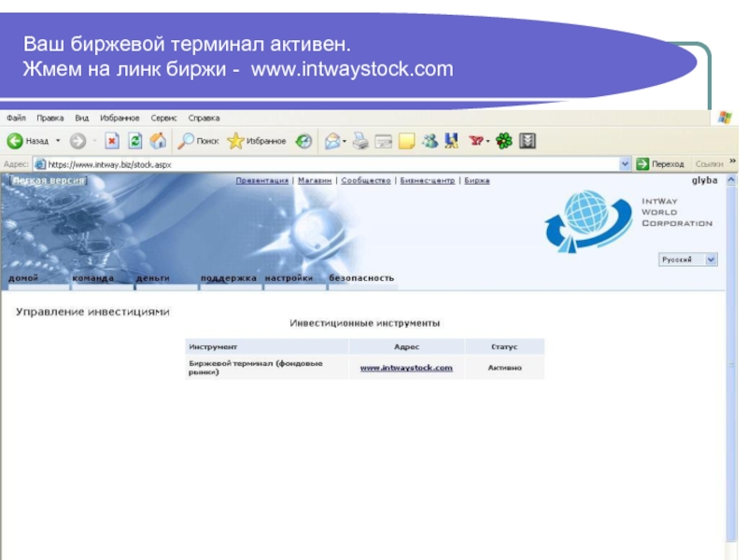Open the Справка menu
The height and width of the screenshot is (560, 747).
(204, 118)
